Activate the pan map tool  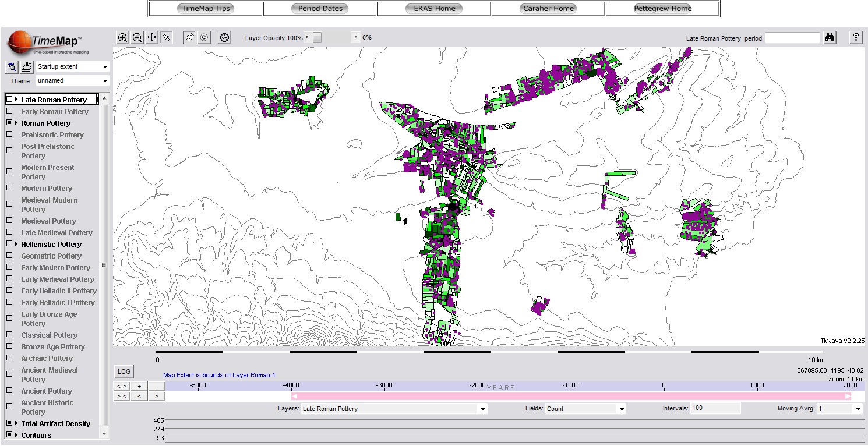point(151,37)
